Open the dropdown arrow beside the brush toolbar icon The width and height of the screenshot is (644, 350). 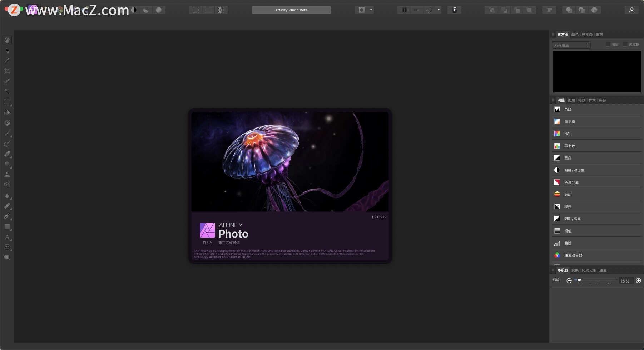pos(439,10)
